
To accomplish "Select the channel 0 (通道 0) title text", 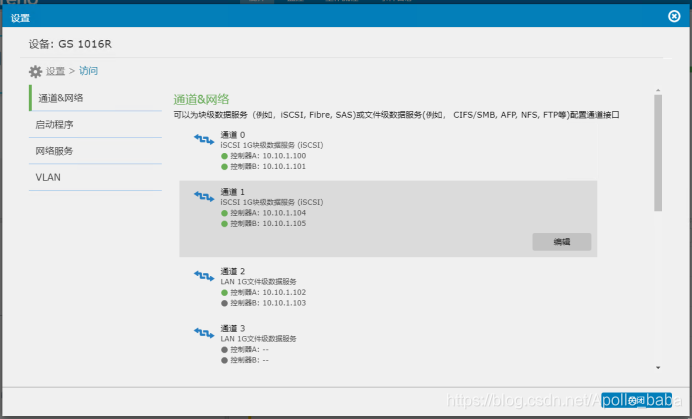I will (x=233, y=135).
